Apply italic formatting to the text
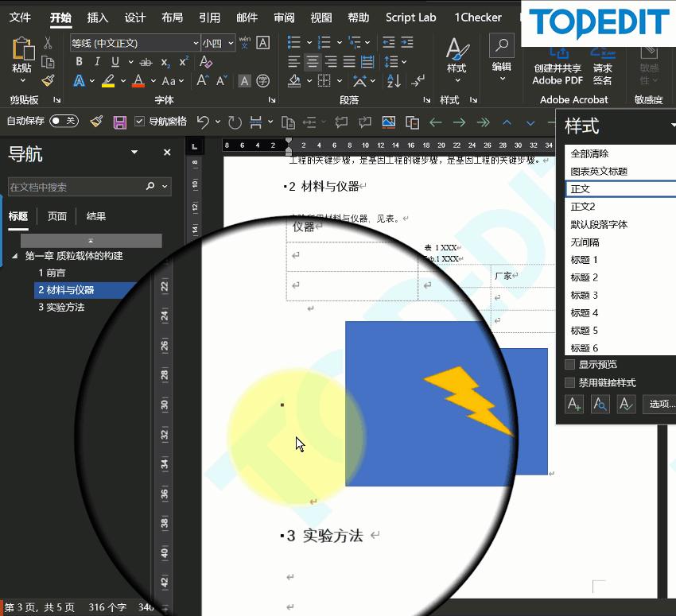 [97, 62]
